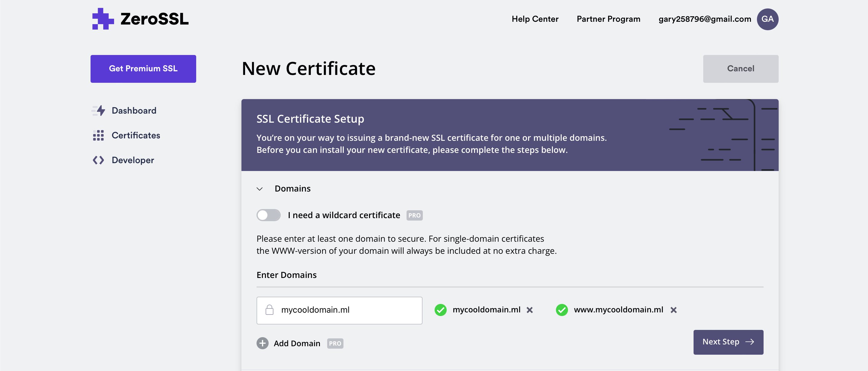This screenshot has width=868, height=371.
Task: Remove mycooldomain.ml with its X icon
Action: tap(530, 310)
